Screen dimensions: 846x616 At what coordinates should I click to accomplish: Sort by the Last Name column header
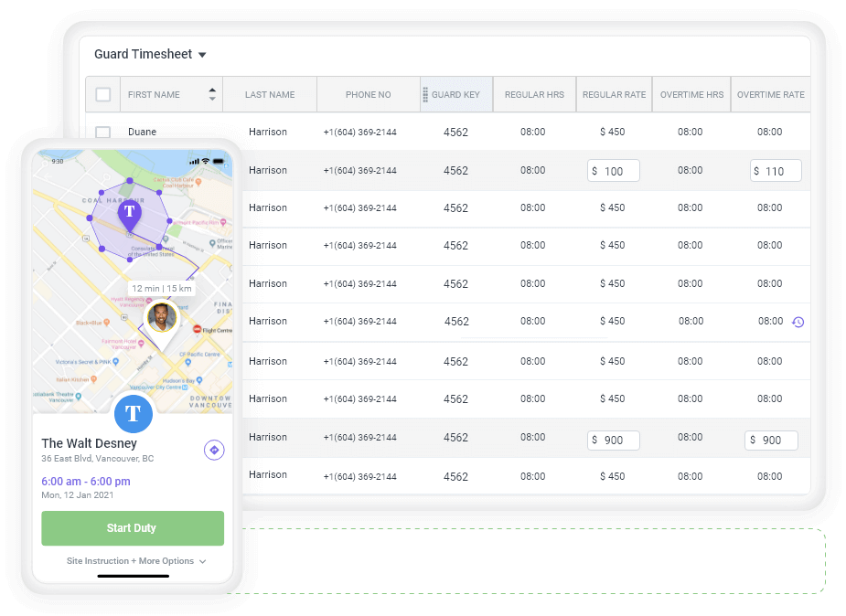point(270,94)
